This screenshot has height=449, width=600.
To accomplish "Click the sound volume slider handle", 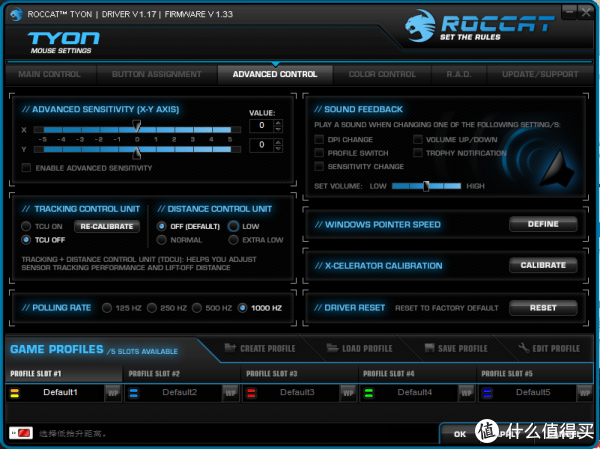I will click(x=426, y=186).
